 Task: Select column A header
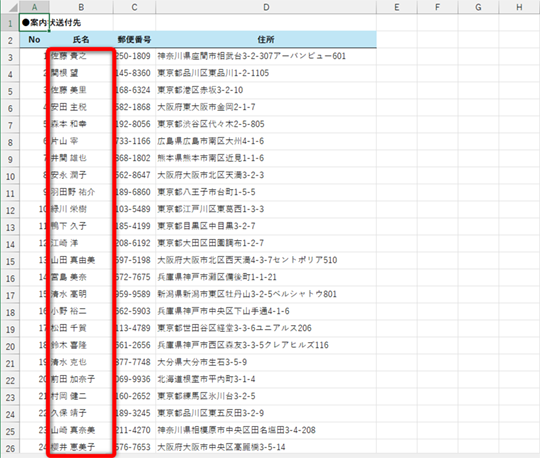point(34,7)
